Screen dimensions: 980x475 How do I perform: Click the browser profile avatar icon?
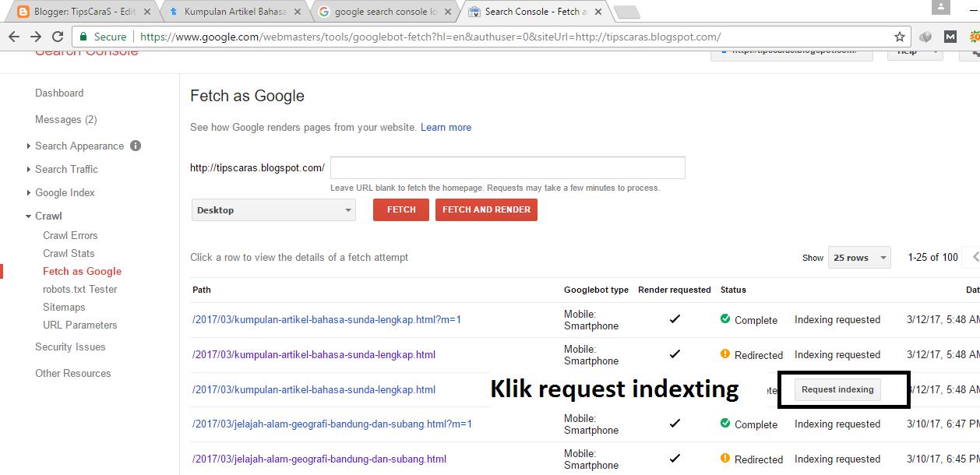tap(942, 9)
